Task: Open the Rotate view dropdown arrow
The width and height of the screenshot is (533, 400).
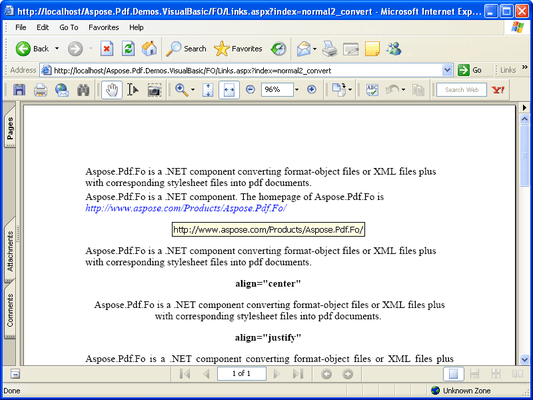Action: pyautogui.click(x=350, y=90)
